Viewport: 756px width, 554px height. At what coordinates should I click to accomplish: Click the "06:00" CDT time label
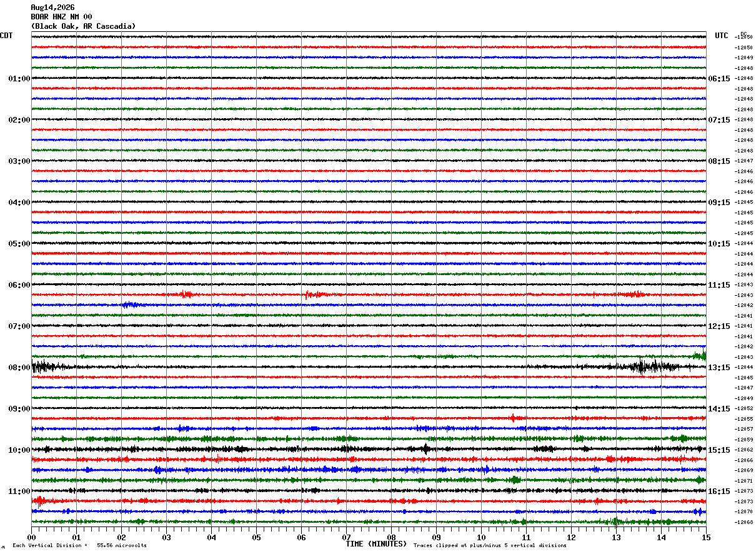(x=19, y=285)
